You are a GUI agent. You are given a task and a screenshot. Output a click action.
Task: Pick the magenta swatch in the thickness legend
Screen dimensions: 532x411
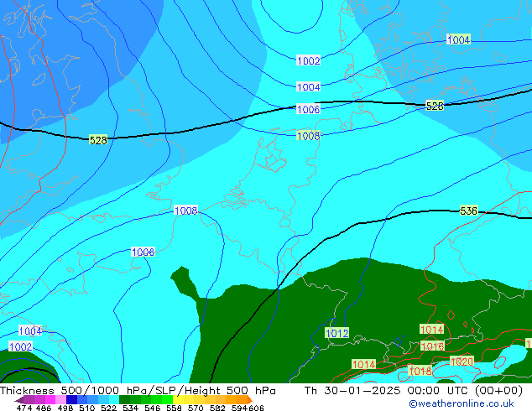point(50,400)
